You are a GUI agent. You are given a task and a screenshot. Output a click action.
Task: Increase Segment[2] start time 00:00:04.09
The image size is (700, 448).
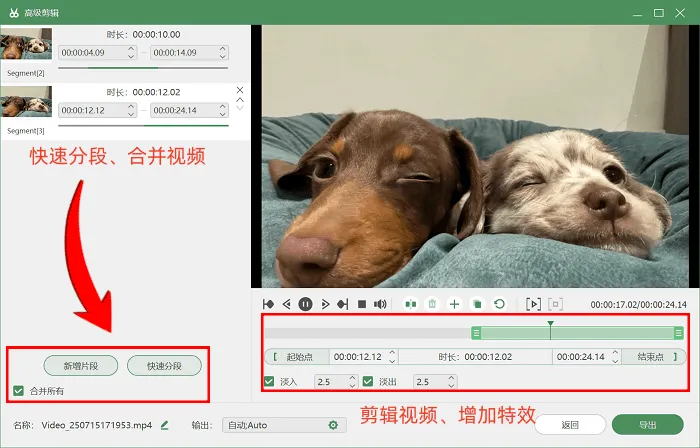tap(131, 49)
